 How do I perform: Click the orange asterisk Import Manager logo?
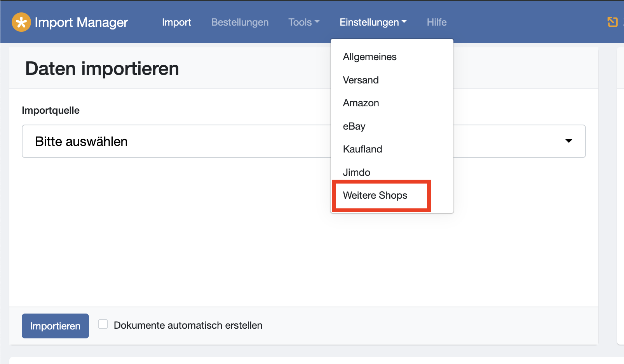pyautogui.click(x=21, y=22)
